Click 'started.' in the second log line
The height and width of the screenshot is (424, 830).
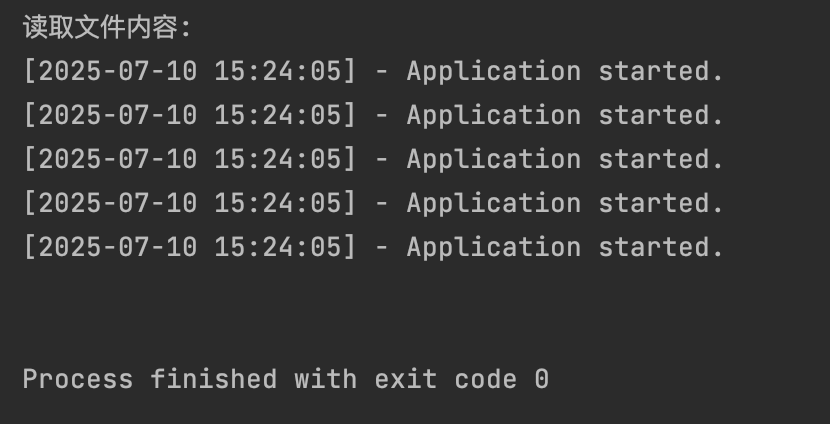[661, 115]
